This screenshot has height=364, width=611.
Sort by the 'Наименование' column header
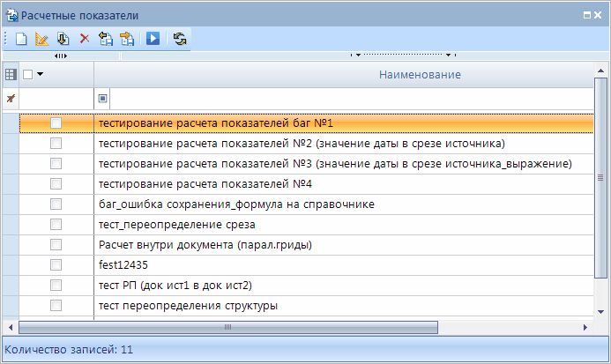pos(420,75)
